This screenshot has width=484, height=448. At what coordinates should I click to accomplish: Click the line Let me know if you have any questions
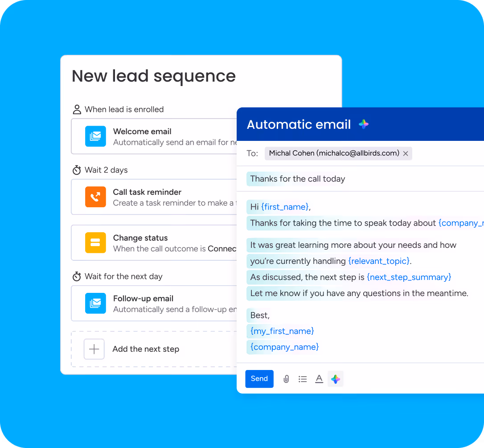[359, 293]
